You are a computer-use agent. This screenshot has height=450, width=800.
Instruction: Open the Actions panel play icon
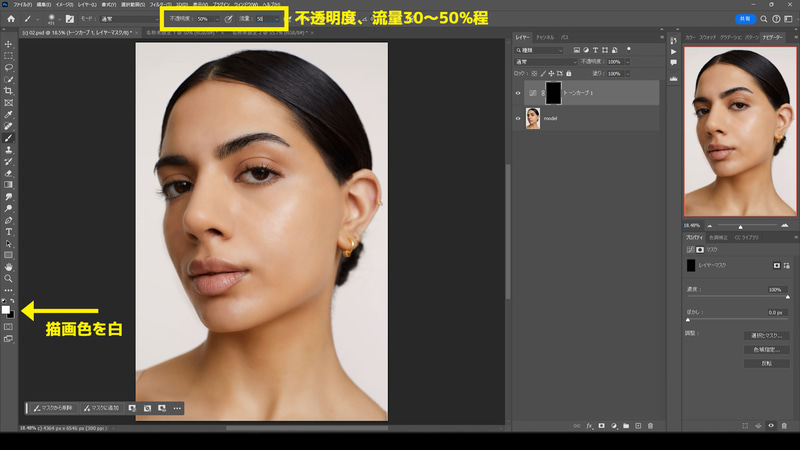(673, 52)
